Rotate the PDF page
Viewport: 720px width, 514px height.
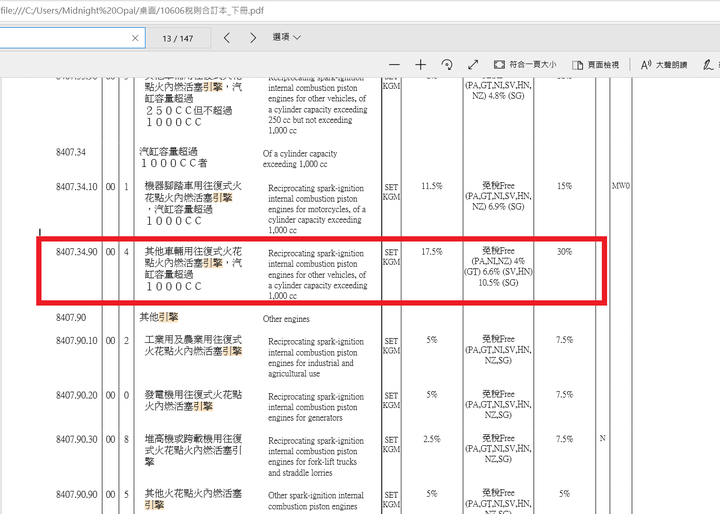click(447, 65)
